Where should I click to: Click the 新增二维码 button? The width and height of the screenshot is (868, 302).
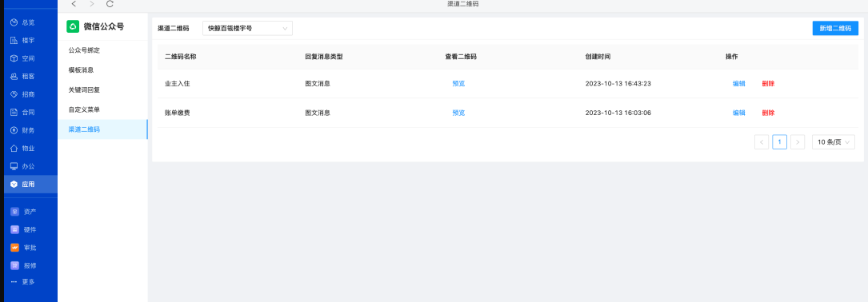835,28
